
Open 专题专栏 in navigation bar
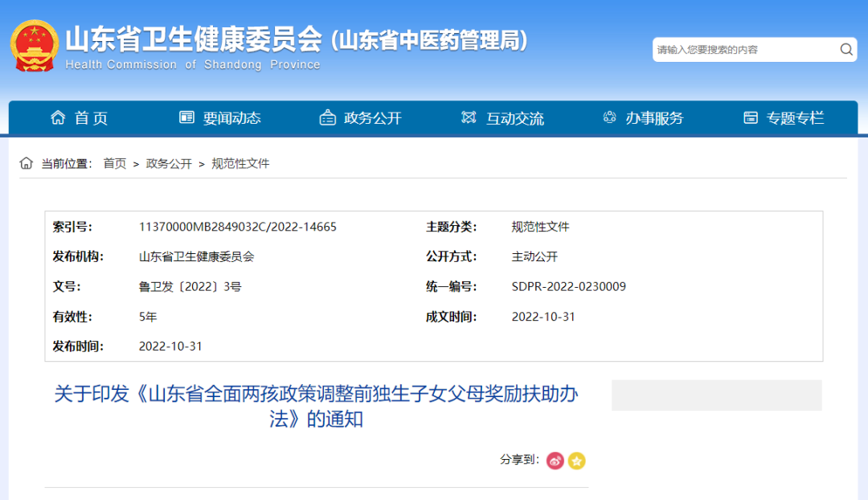click(795, 118)
